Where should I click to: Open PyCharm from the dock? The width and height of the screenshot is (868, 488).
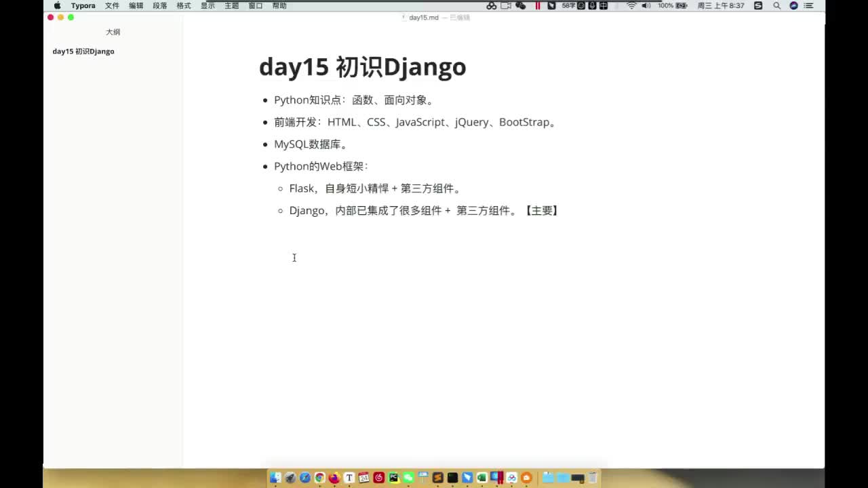click(x=393, y=478)
